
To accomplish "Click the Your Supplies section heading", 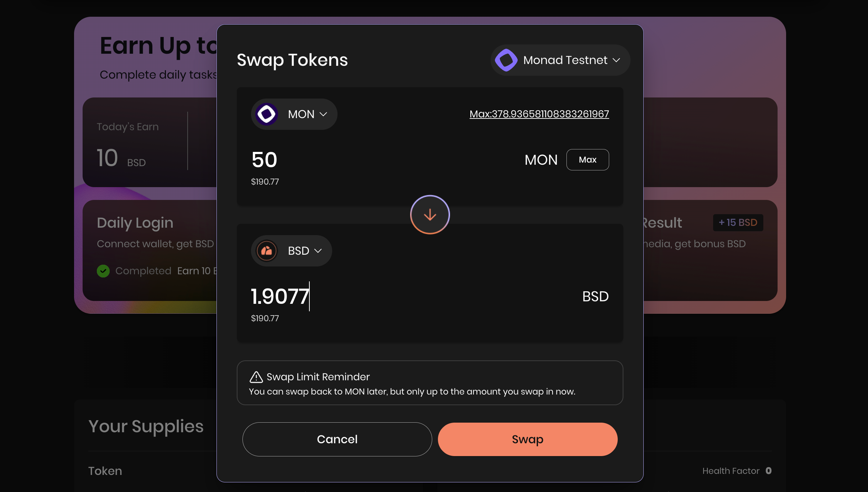I will tap(146, 426).
